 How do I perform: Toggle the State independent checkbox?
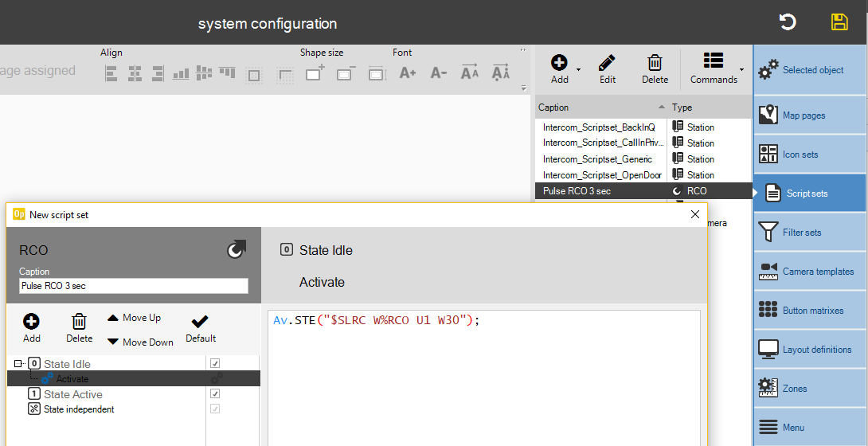[x=215, y=409]
